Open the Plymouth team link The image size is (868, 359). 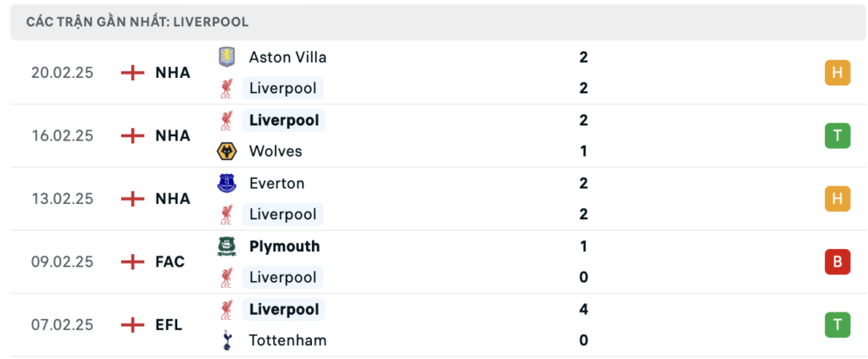tap(285, 246)
